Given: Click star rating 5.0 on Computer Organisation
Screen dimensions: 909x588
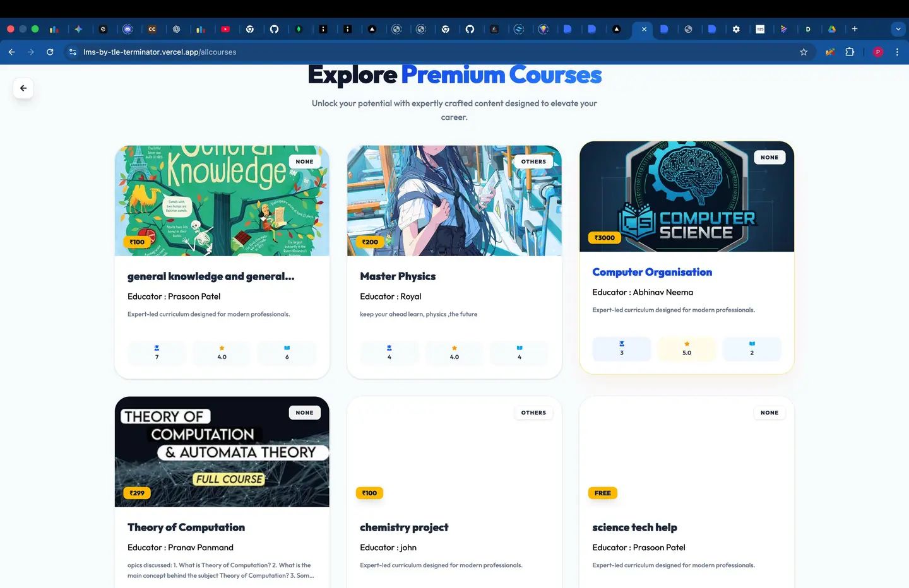Looking at the screenshot, I should tap(687, 349).
